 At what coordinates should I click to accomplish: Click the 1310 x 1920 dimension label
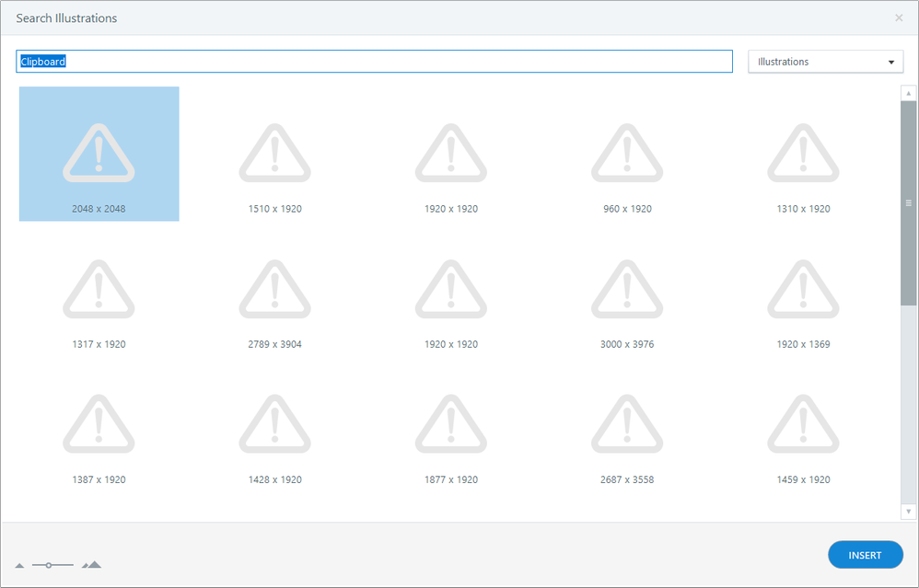pos(803,209)
